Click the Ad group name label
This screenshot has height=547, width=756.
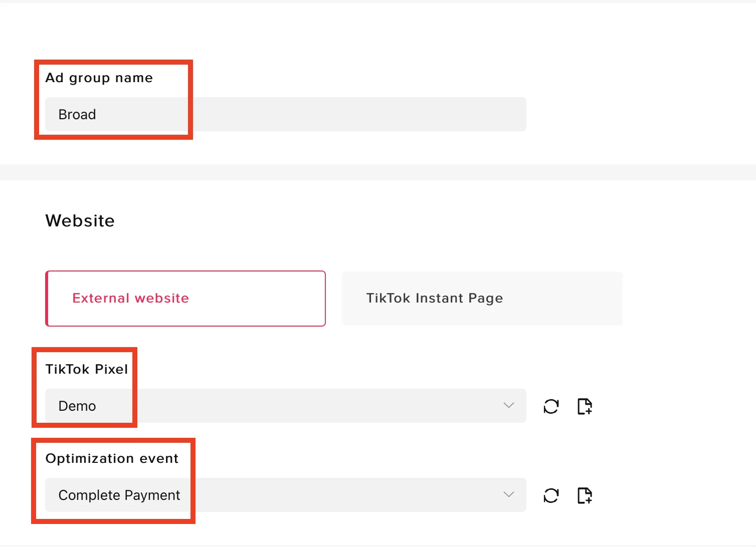(99, 78)
